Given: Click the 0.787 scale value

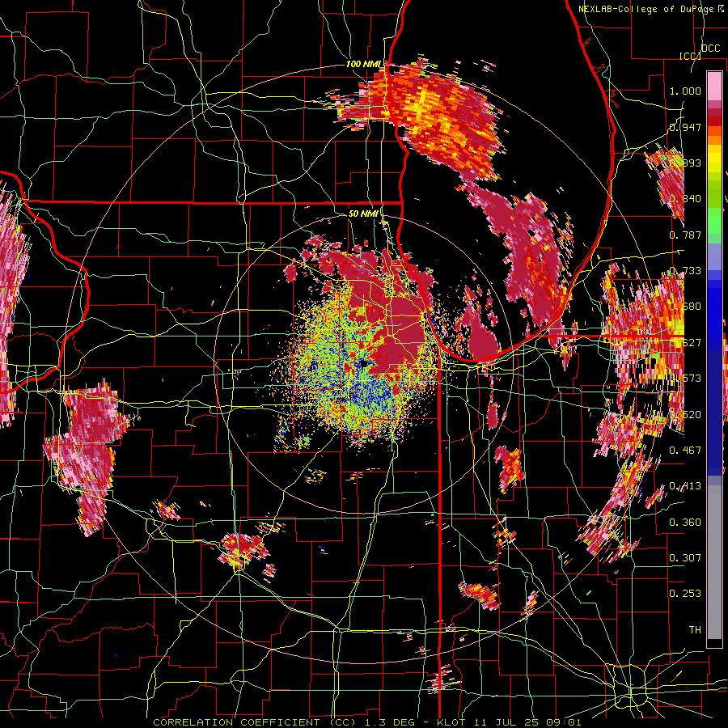Looking at the screenshot, I should pos(685,235).
